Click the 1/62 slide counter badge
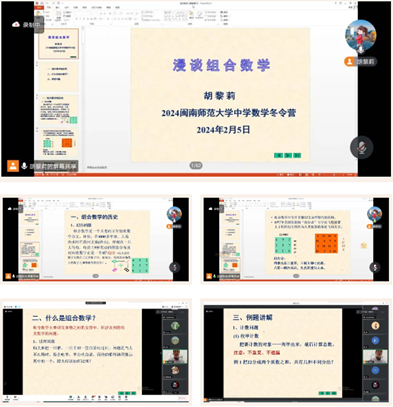Screen dimensions: 393x407 196,165
